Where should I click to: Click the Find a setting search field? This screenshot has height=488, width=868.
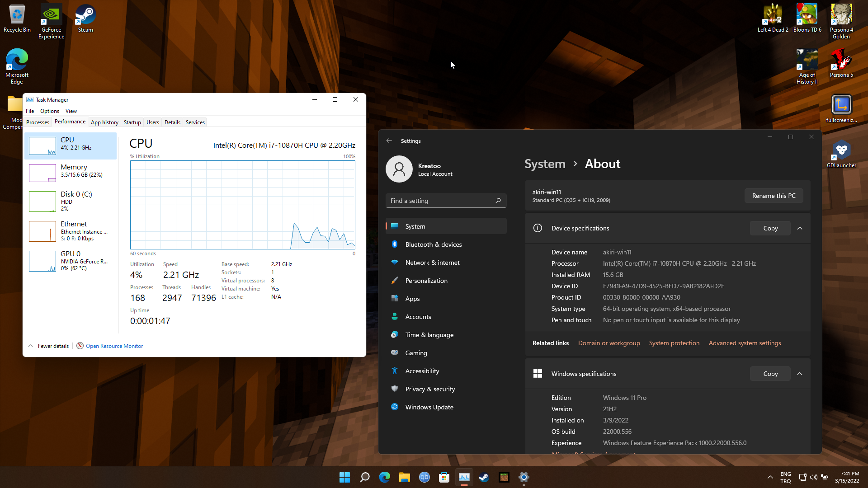(441, 201)
